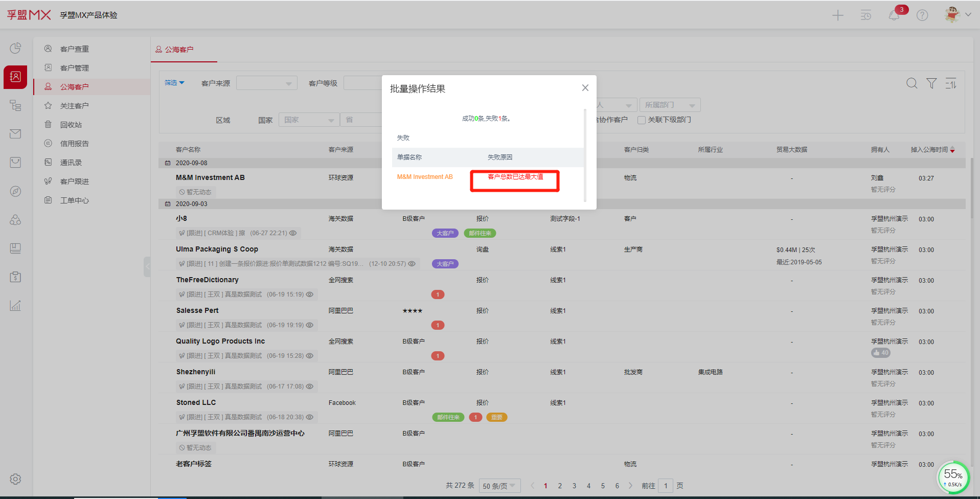Click the search magnifier icon
980x499 pixels.
click(x=911, y=83)
